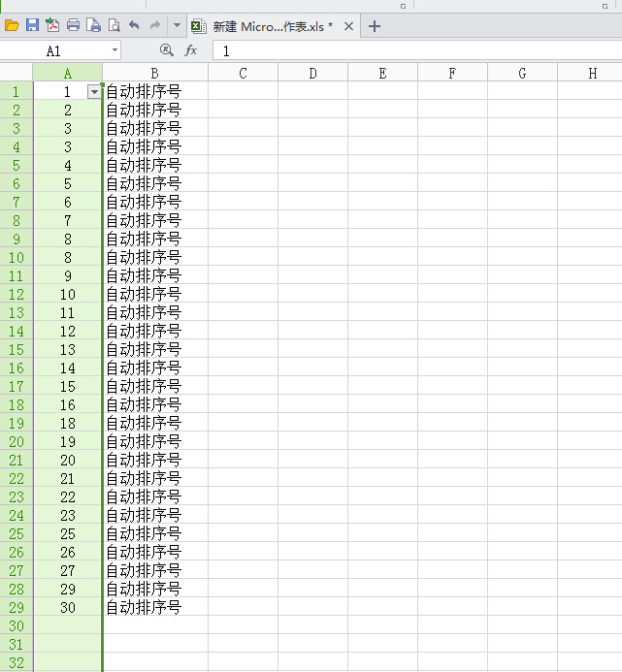
Task: Click the formula bar containing 1
Action: tap(417, 51)
